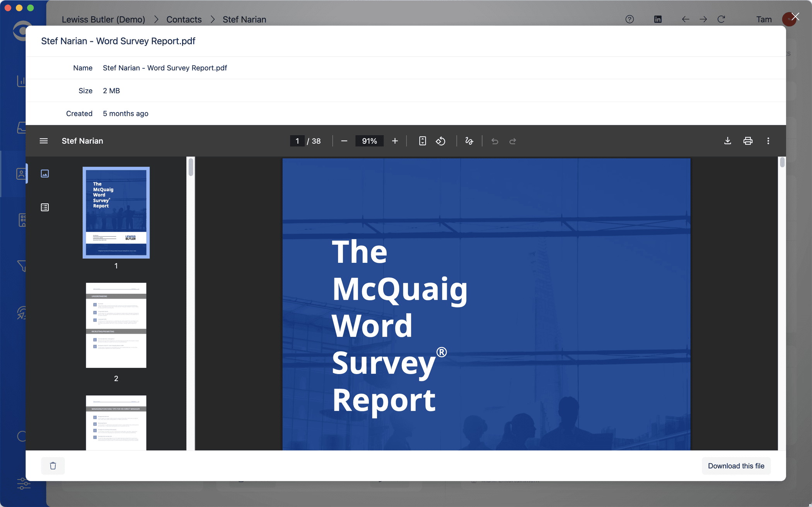Switch to document outline view
This screenshot has height=507, width=812.
click(x=45, y=208)
